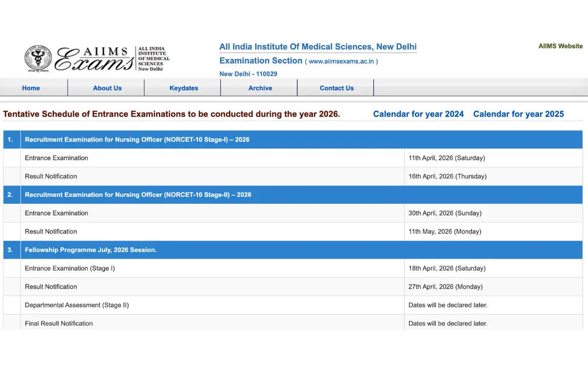Click Departmental Assessment (Stage II) row label
The height and width of the screenshot is (376, 588).
point(77,305)
